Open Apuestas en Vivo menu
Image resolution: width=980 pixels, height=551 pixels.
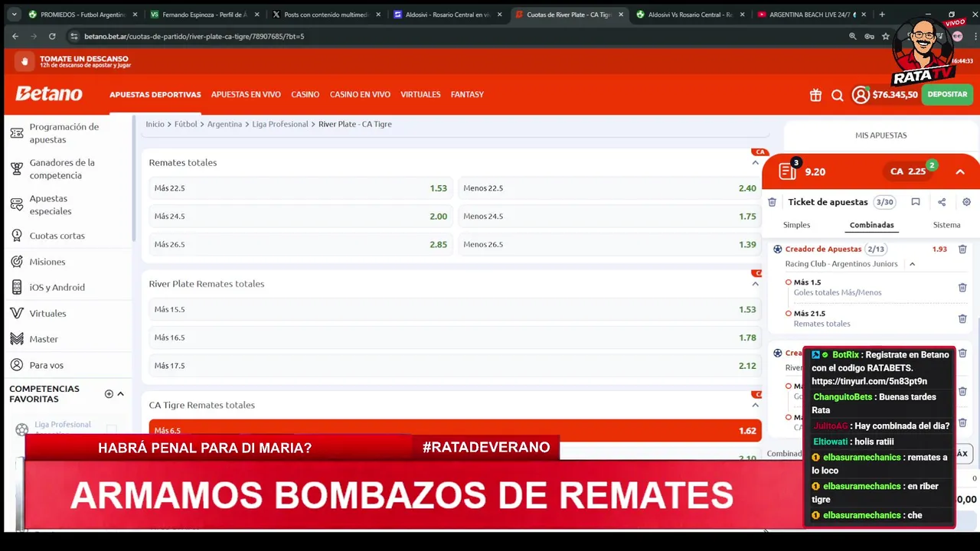(x=246, y=95)
